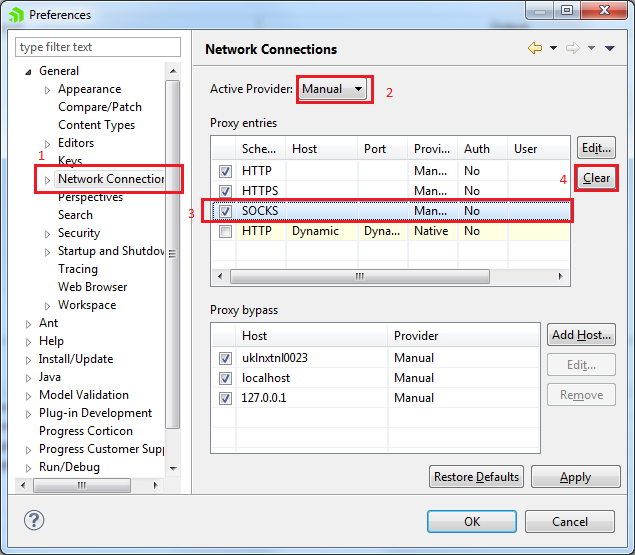This screenshot has width=635, height=555.
Task: Expand the Help preferences node
Action: 28,342
